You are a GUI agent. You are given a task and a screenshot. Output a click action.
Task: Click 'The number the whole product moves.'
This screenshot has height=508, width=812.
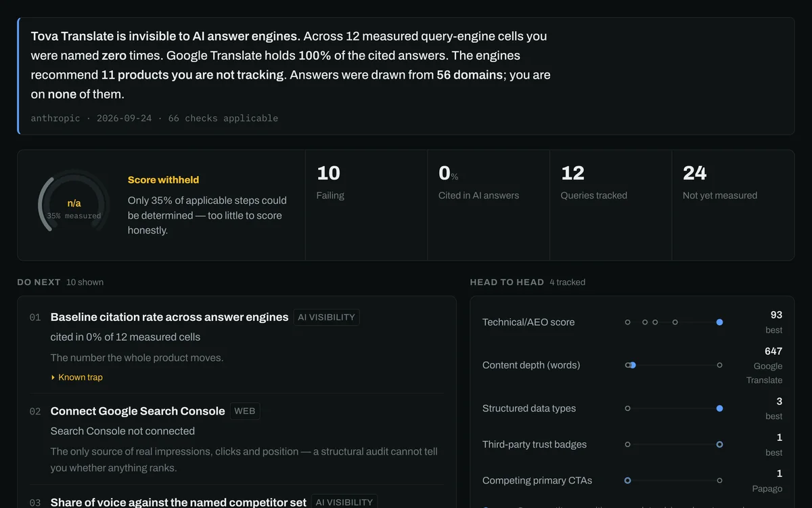click(x=137, y=358)
